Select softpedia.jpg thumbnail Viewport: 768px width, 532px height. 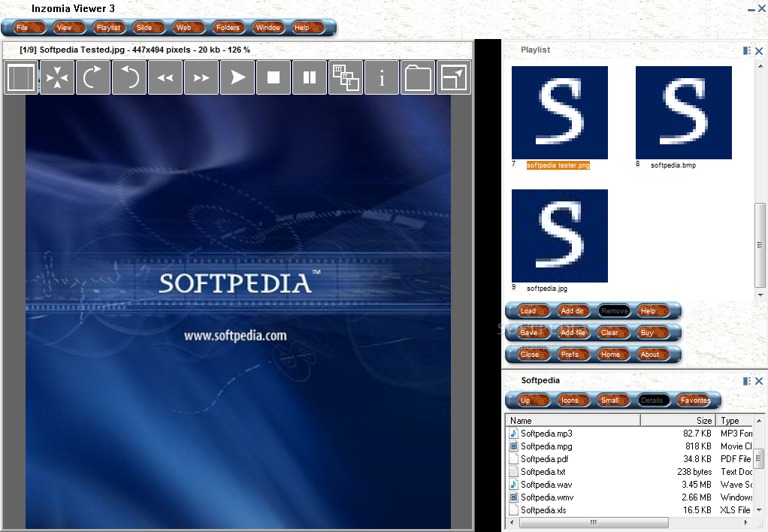click(x=559, y=236)
